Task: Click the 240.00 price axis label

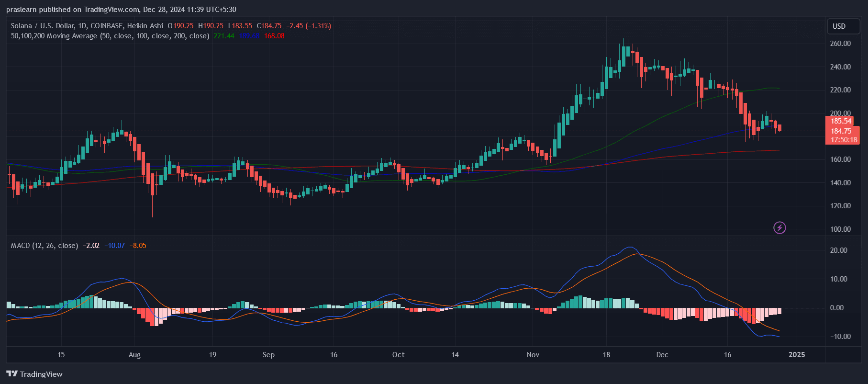Action: pos(840,67)
